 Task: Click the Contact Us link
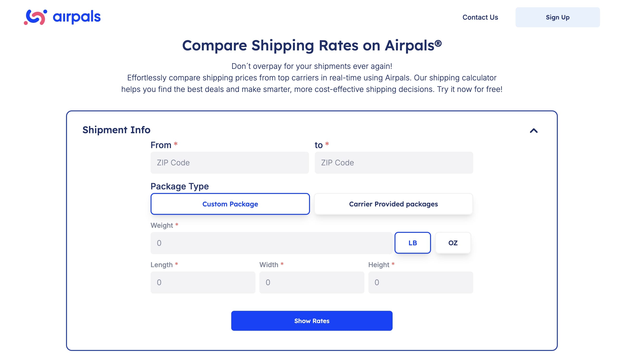[480, 17]
